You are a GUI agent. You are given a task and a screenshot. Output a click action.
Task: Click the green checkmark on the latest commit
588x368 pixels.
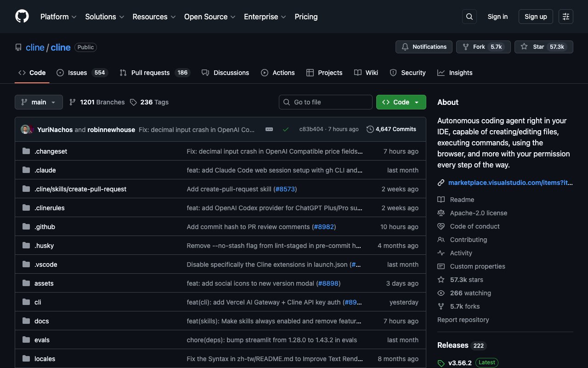(286, 129)
